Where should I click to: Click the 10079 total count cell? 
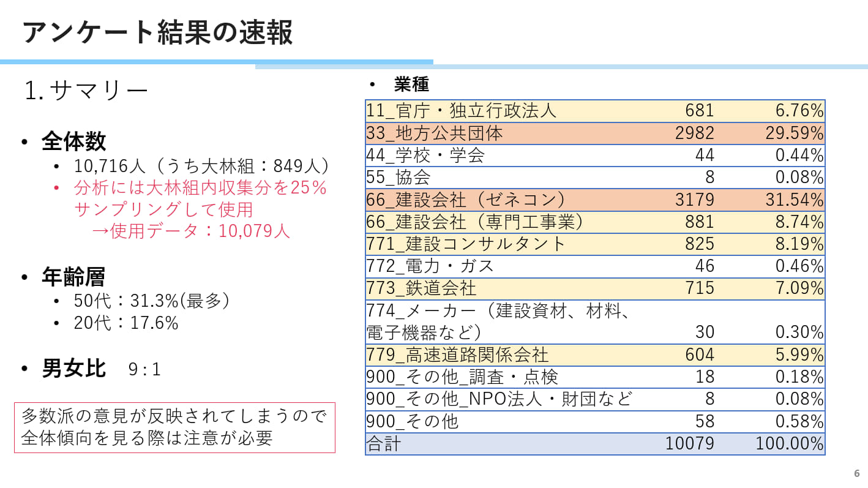coord(689,444)
